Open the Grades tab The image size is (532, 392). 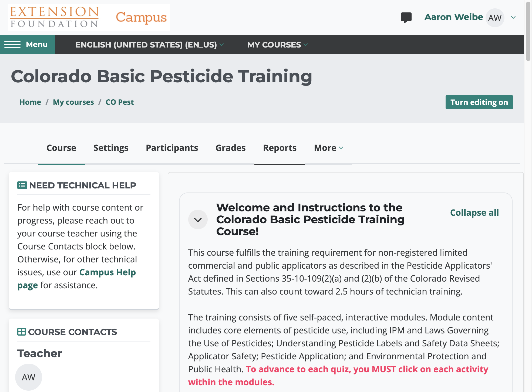[230, 148]
